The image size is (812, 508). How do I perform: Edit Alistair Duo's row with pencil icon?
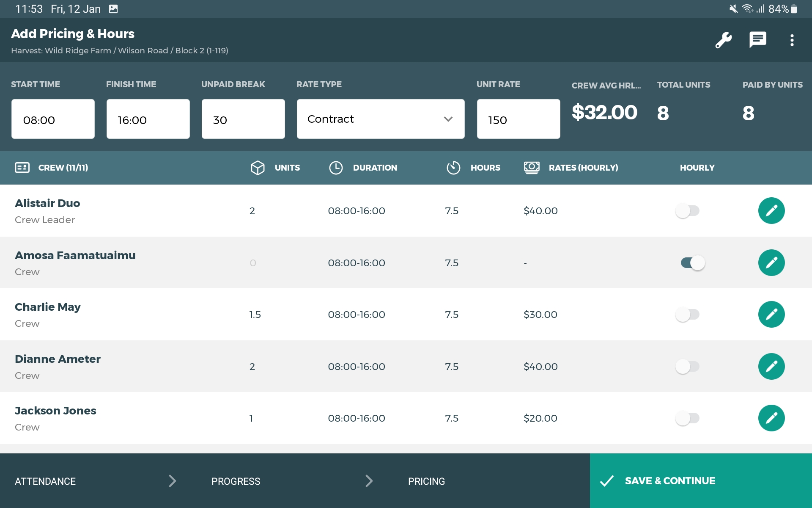pyautogui.click(x=771, y=210)
